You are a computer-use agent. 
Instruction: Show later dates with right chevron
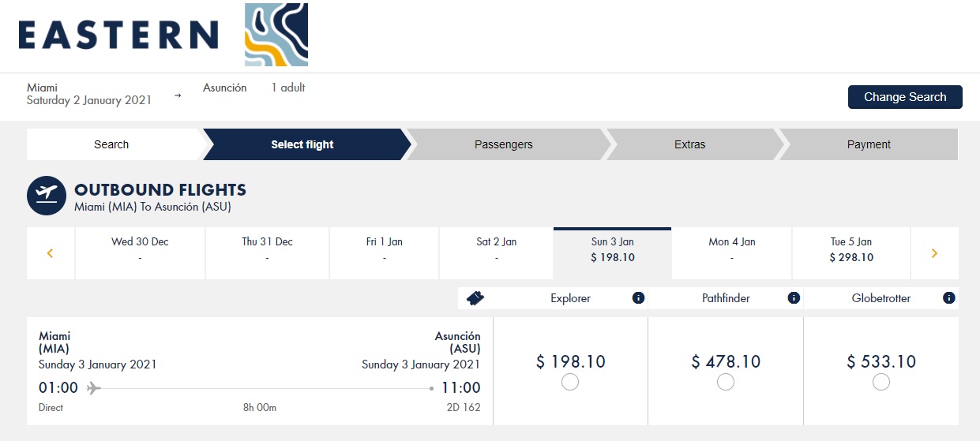935,253
